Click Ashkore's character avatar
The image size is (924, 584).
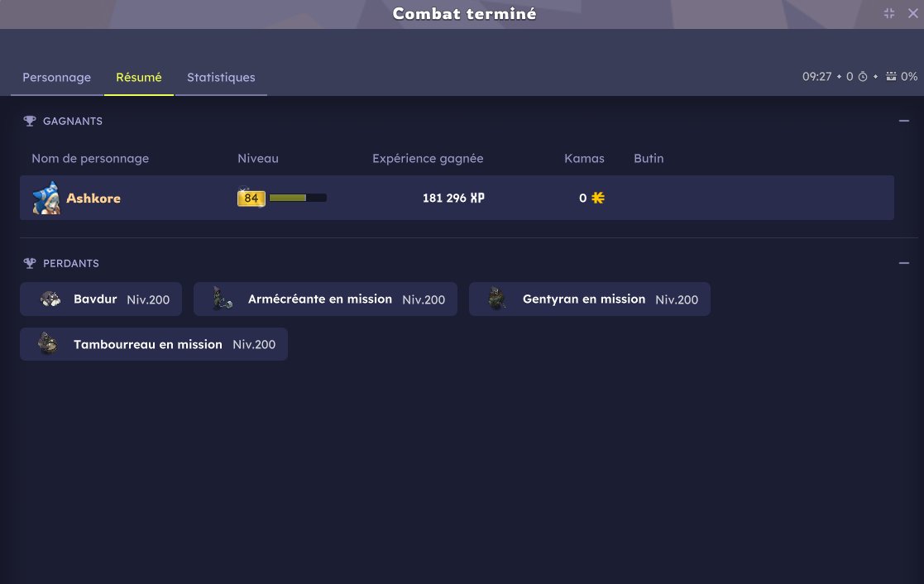point(46,198)
